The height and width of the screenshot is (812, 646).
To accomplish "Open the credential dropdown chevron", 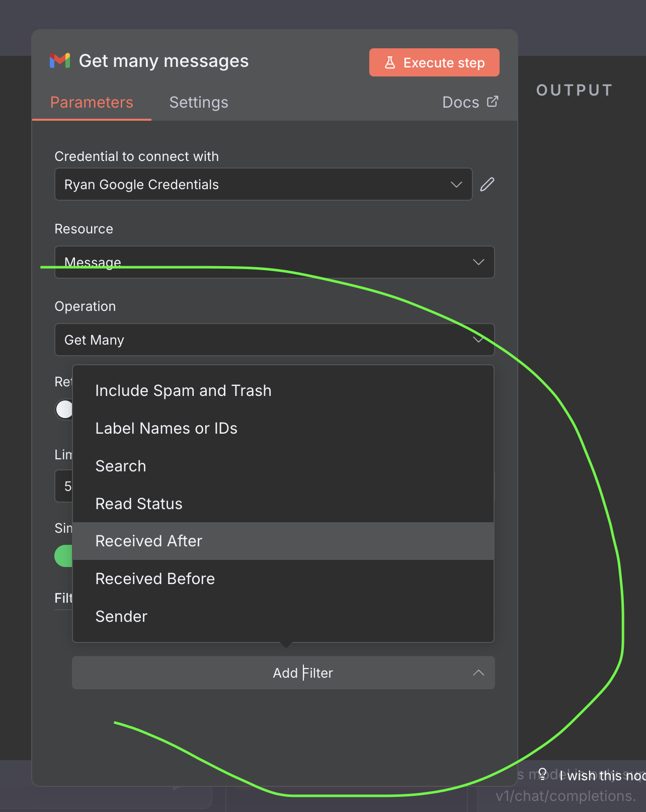I will click(x=456, y=185).
